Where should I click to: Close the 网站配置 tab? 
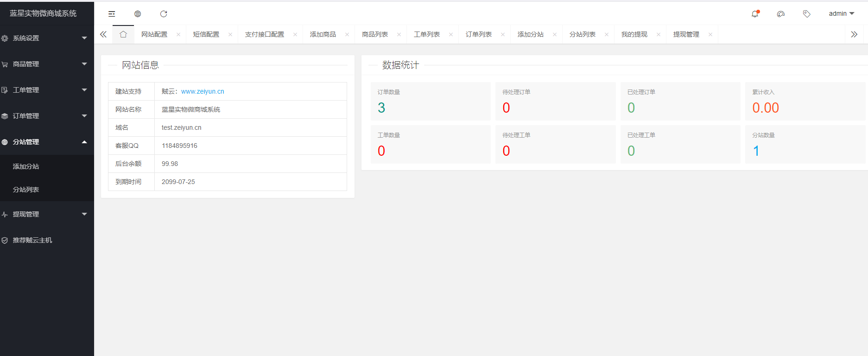(178, 35)
